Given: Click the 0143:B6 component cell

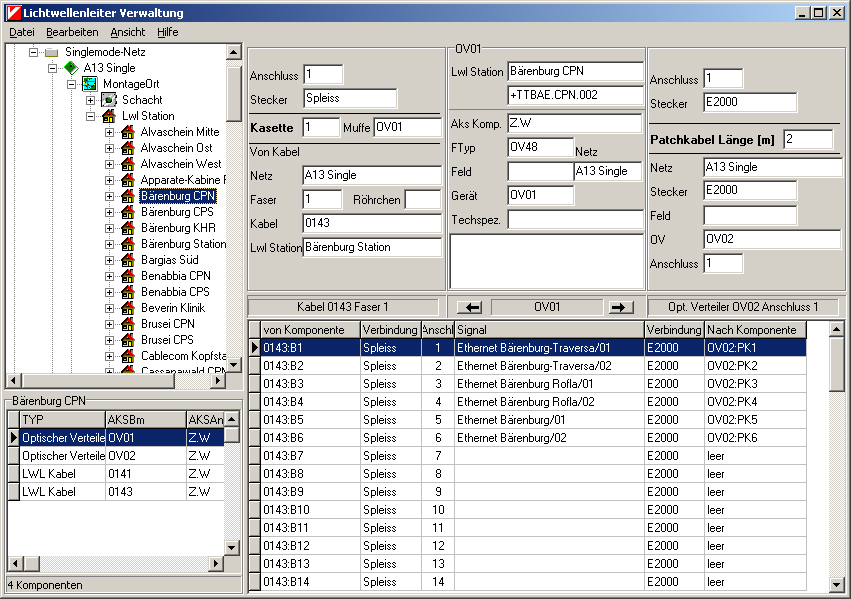Looking at the screenshot, I should click(310, 438).
